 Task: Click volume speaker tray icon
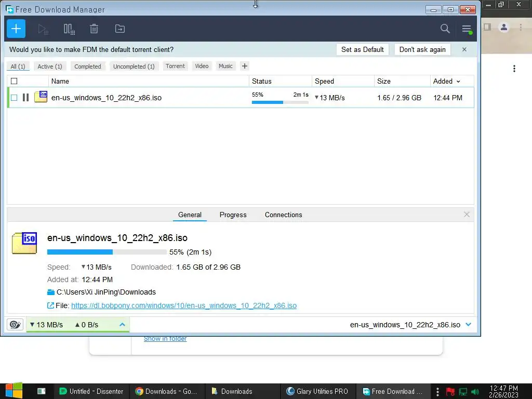tap(475, 392)
